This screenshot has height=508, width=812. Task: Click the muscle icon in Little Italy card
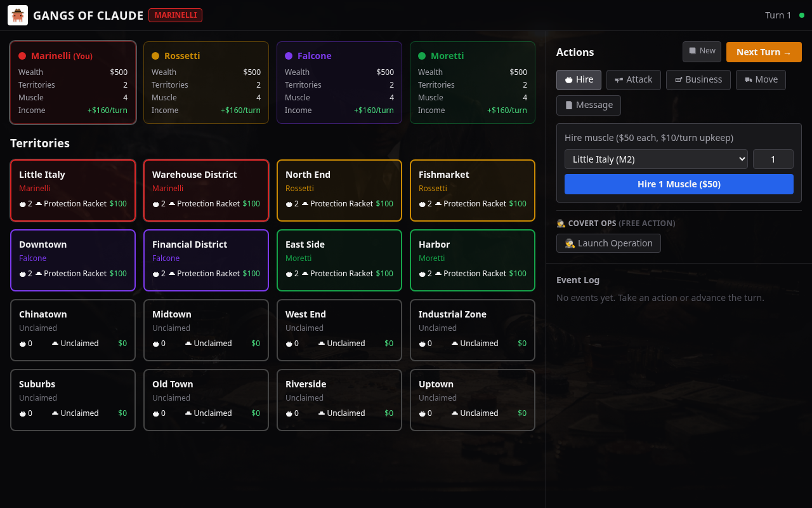pyautogui.click(x=23, y=204)
